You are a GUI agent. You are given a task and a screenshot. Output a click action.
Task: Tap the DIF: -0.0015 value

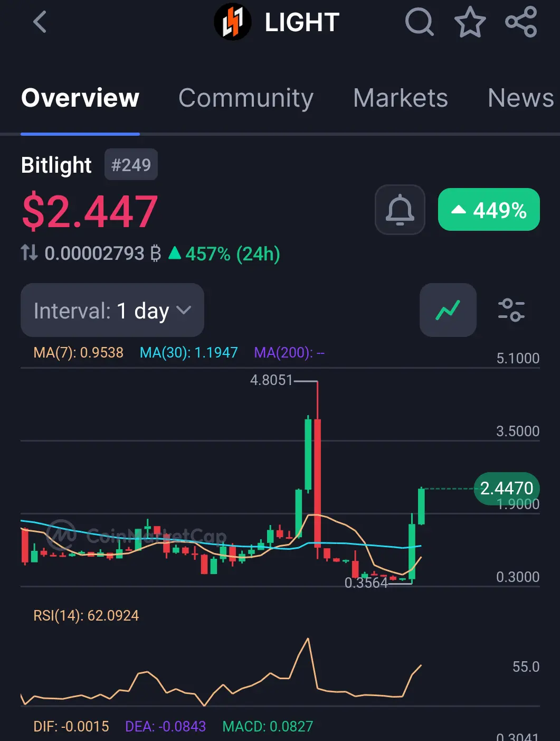[x=71, y=726]
